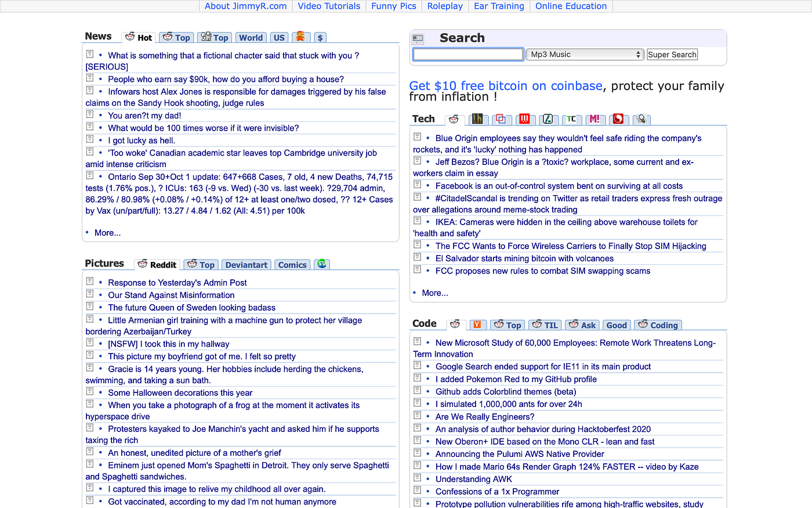This screenshot has width=812, height=508.
Task: Select the red swirl icon tab in Tech
Action: pos(618,119)
